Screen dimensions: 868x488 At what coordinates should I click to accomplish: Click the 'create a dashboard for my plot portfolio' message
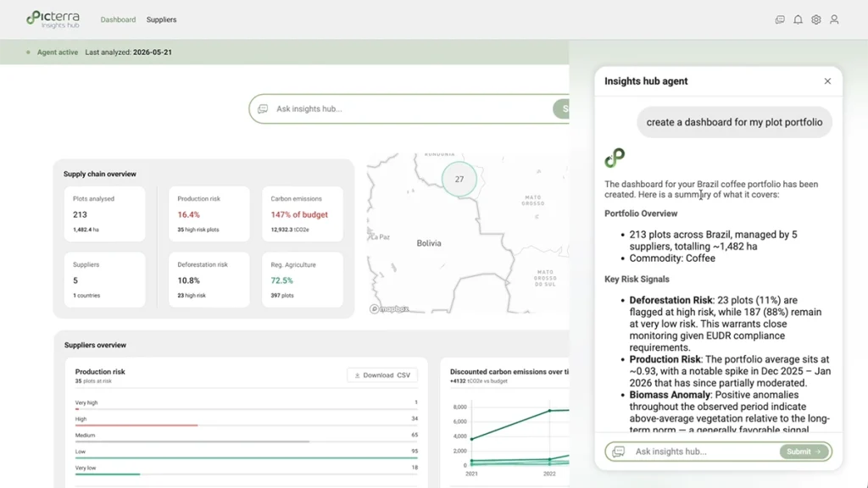click(734, 122)
